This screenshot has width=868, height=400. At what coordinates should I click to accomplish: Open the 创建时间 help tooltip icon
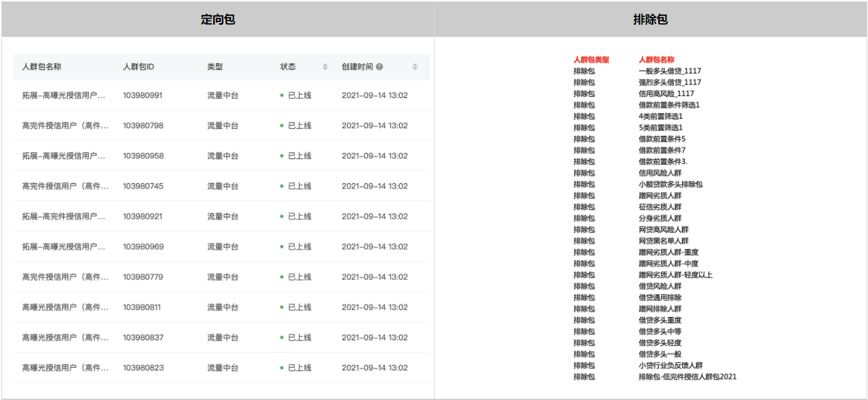coord(379,67)
